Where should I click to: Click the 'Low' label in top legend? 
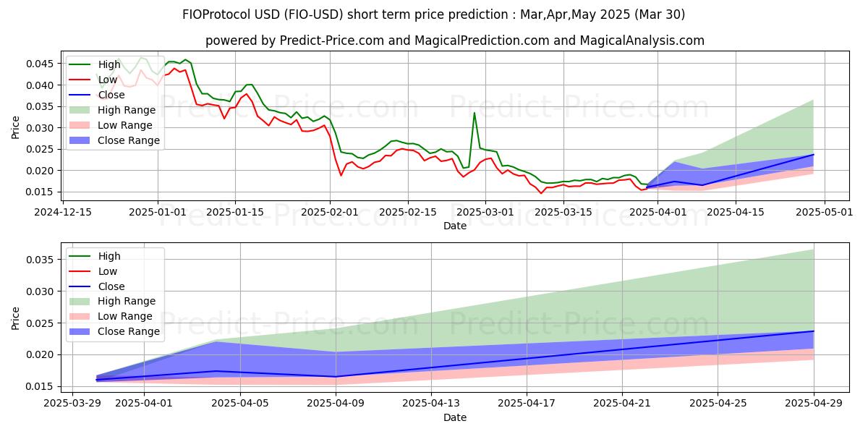pos(107,80)
